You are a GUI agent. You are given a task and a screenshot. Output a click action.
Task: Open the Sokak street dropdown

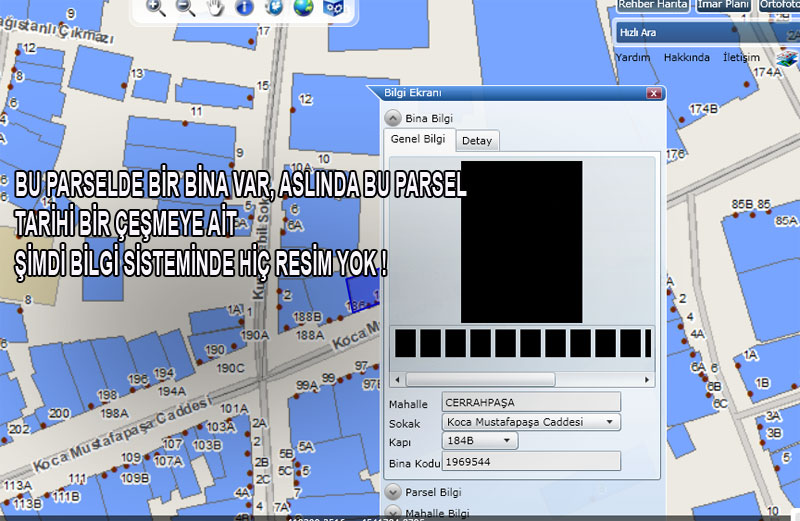coord(608,422)
